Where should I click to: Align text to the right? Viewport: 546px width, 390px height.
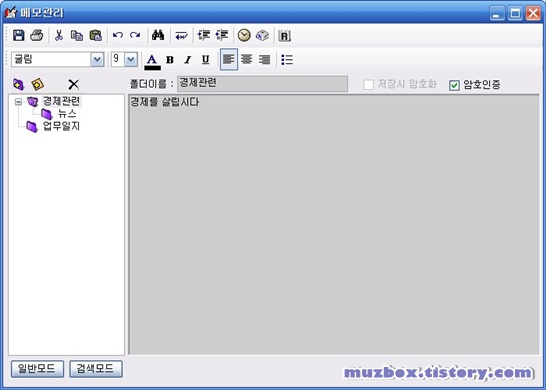tap(264, 60)
